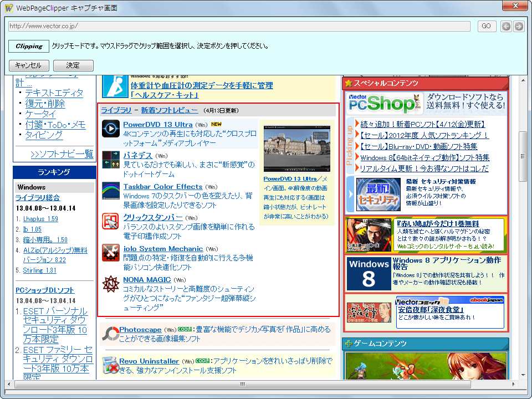The height and width of the screenshot is (399, 532).
Task: Open the PowerDVD 13 Ultra link
Action: [x=158, y=125]
